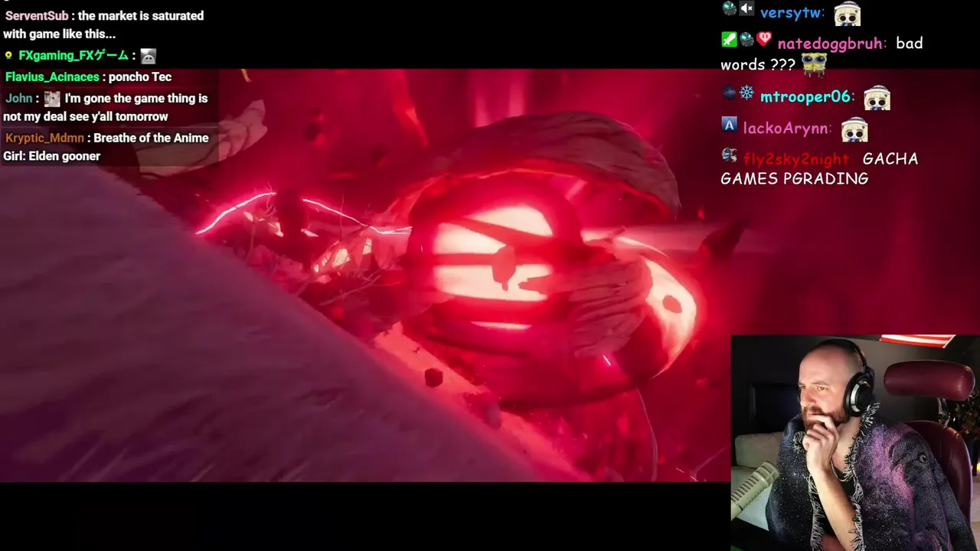Click the SpongeBob emote in natedoggbruh's message
The width and height of the screenshot is (980, 551).
pos(815,64)
